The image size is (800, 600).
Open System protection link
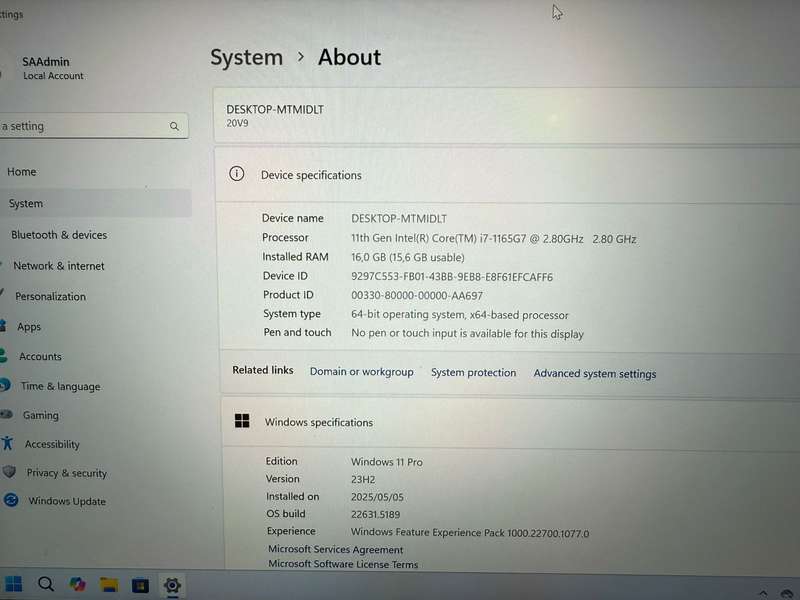pos(473,372)
